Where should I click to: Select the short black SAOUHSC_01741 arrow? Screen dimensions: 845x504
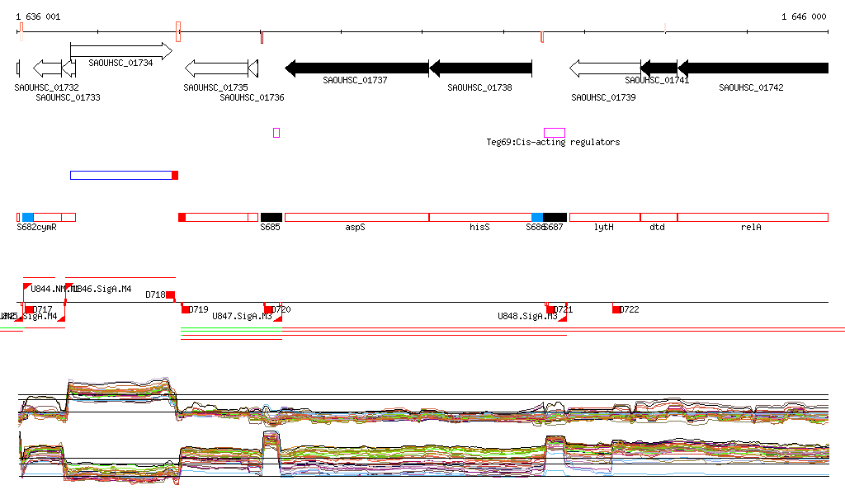click(x=659, y=68)
